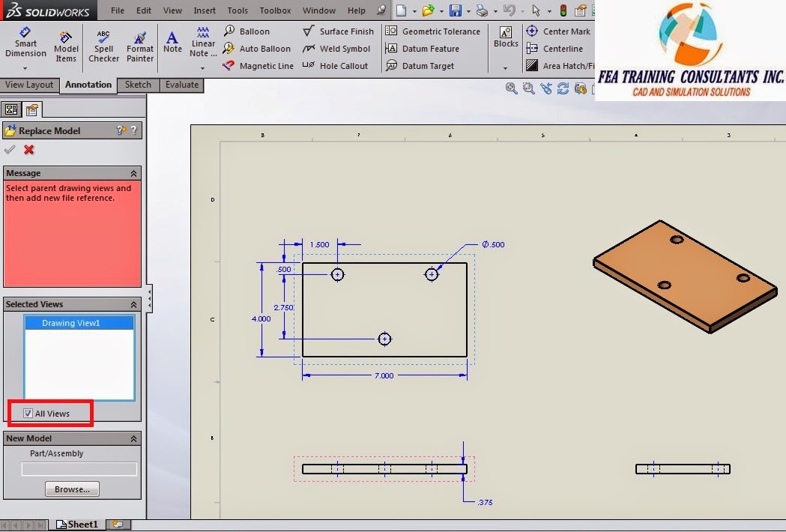Insert a Note annotation
The image size is (786, 532).
click(x=172, y=42)
